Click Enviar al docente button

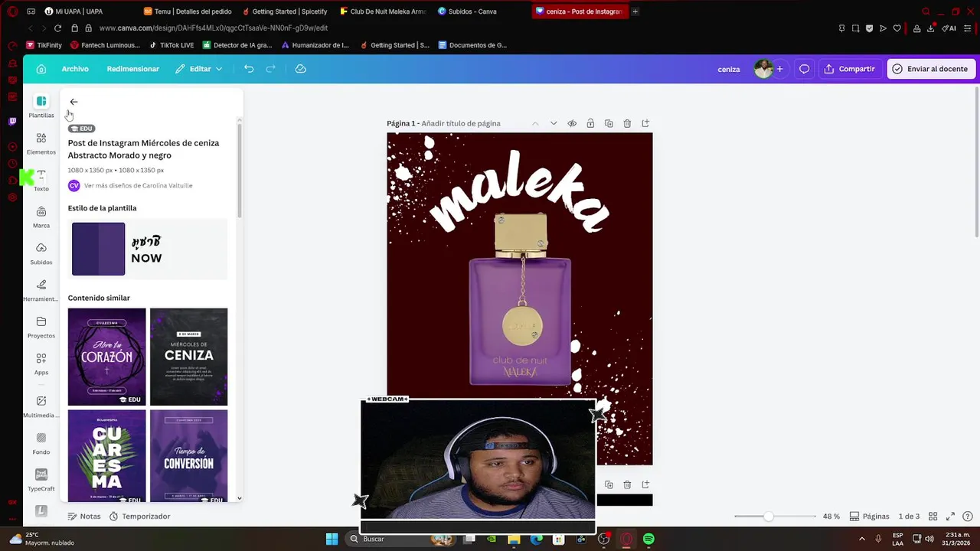[929, 69]
